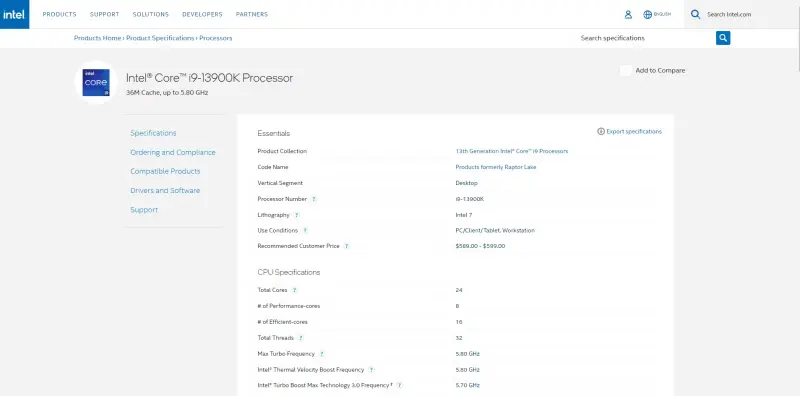The image size is (800, 396).
Task: Click the blue search specifications button
Action: [x=723, y=38]
